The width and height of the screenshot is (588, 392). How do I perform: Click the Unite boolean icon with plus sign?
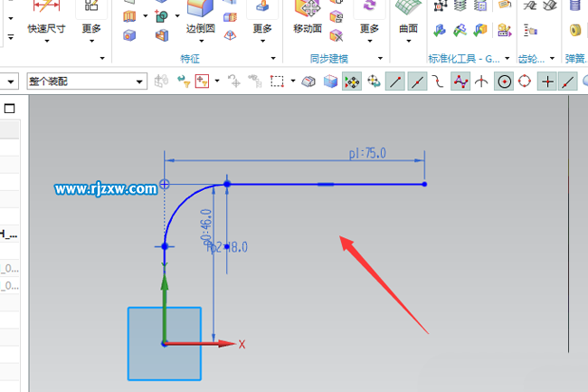click(162, 16)
